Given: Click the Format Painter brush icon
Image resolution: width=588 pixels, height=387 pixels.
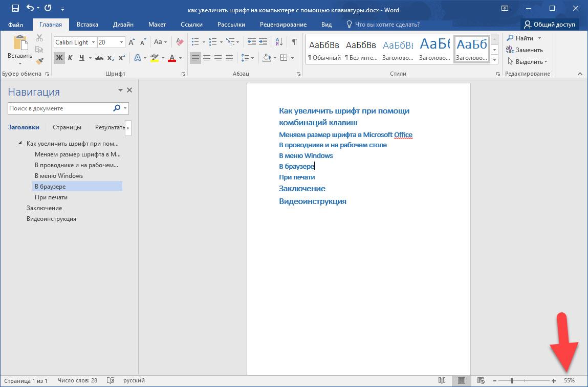Looking at the screenshot, I should [39, 61].
